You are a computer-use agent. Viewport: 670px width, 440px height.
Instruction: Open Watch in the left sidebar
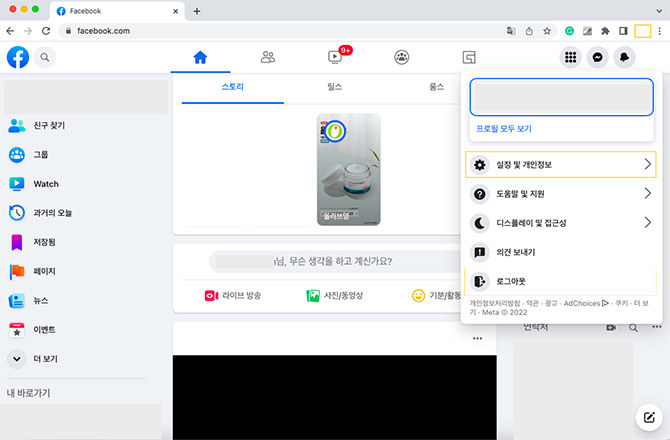[x=85, y=184]
